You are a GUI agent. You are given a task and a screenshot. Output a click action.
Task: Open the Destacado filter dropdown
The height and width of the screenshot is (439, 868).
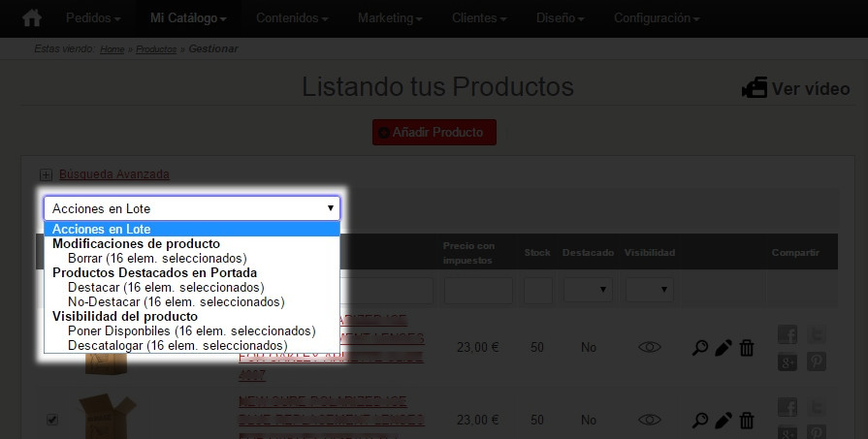coord(588,290)
